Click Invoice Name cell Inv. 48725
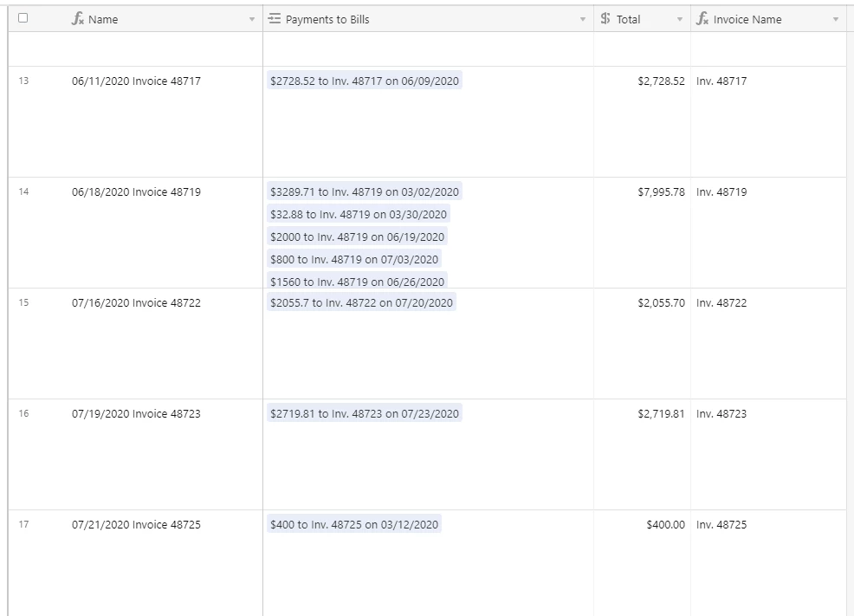This screenshot has height=616, width=854. pyautogui.click(x=768, y=562)
